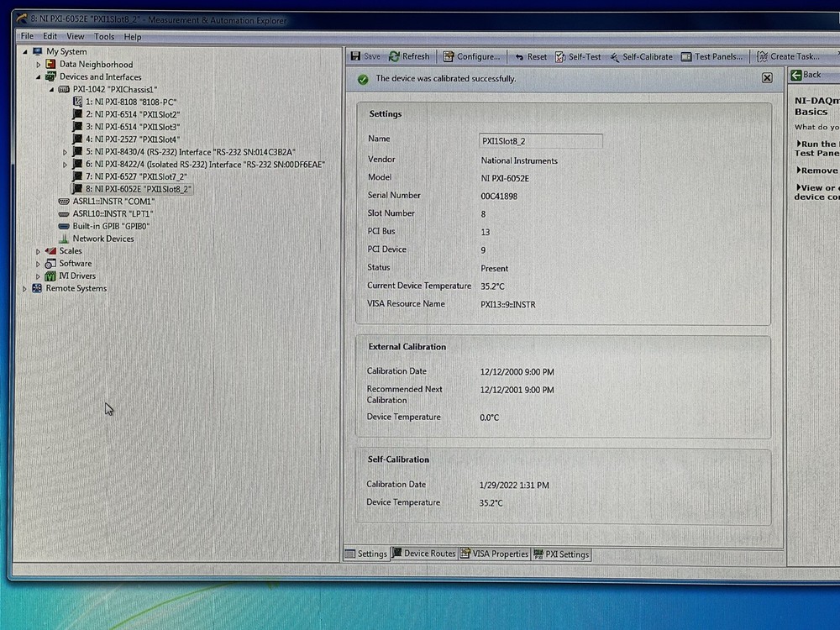
Task: Switch to the PXI Settings tab
Action: (x=561, y=554)
